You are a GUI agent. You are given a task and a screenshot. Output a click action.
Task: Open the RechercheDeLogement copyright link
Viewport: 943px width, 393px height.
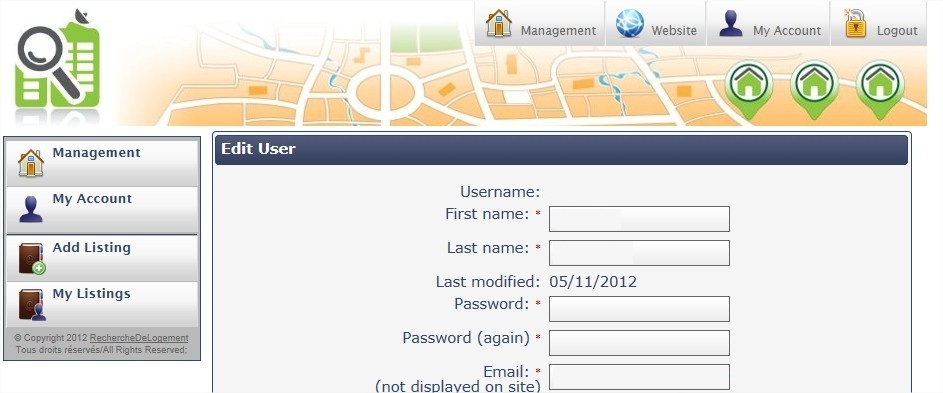click(x=139, y=338)
